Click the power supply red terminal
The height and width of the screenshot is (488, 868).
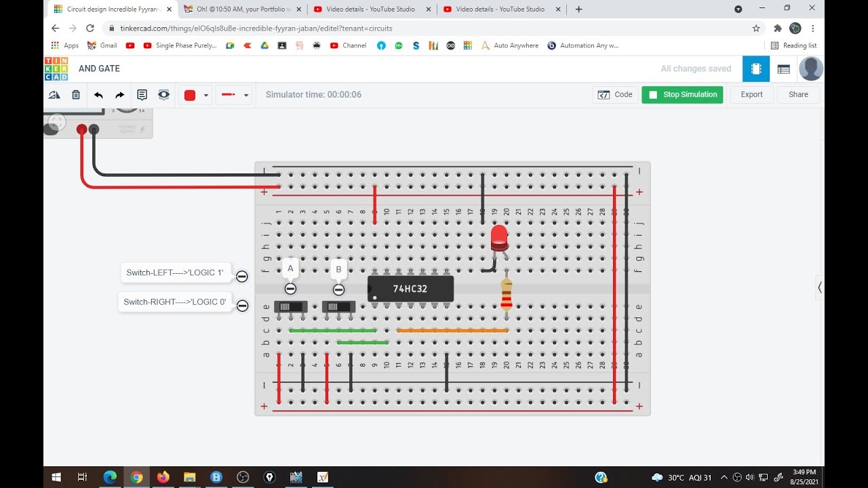(82, 129)
